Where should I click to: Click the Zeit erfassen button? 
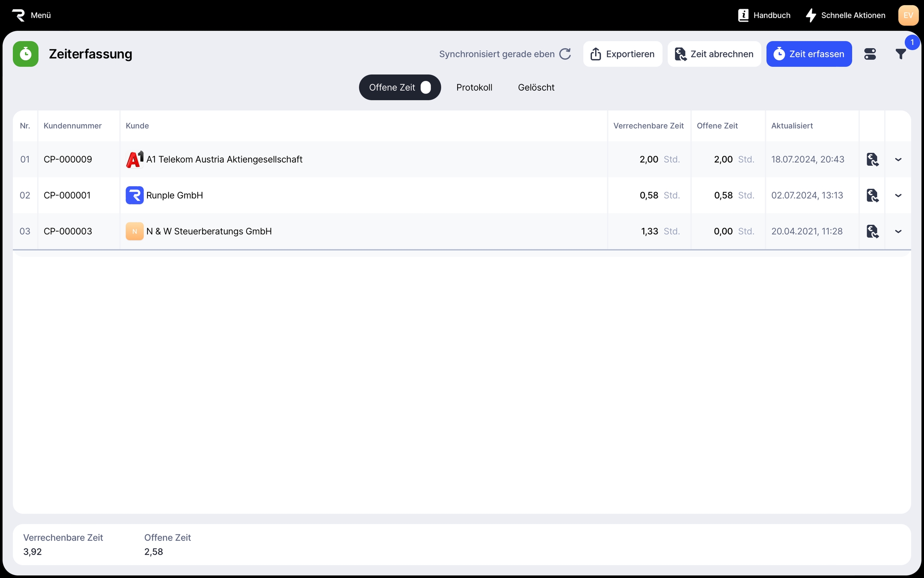[x=809, y=54]
